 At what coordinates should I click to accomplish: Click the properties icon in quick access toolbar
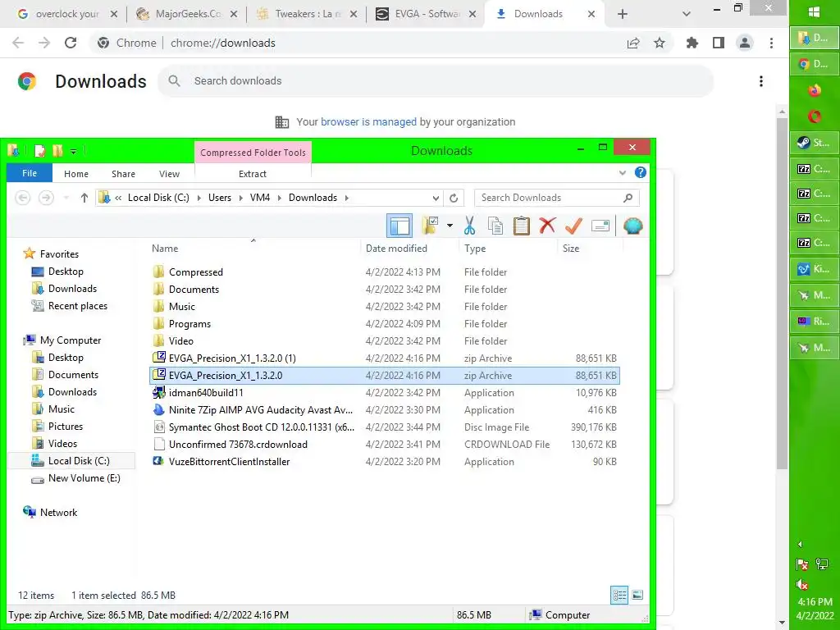39,151
